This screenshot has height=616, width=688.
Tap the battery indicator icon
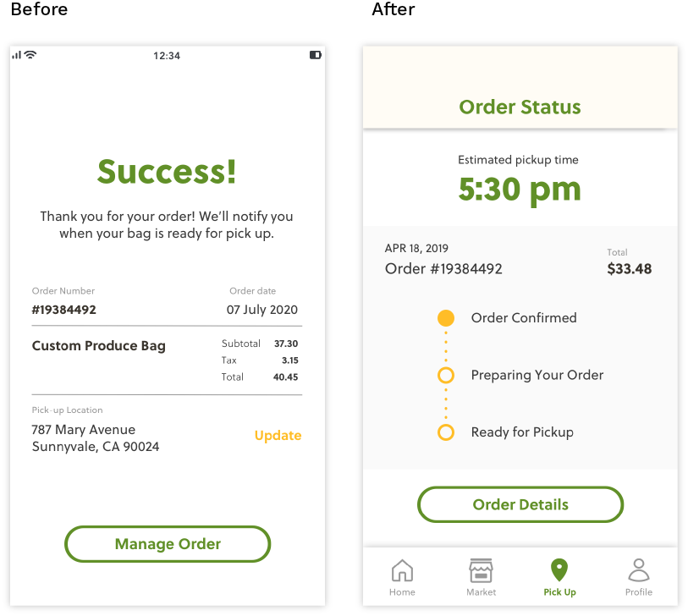click(316, 55)
